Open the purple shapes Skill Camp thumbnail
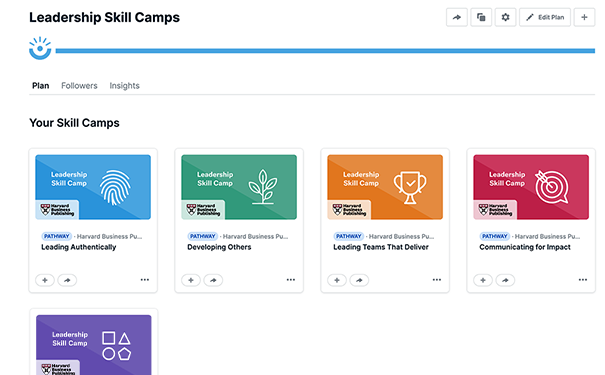This screenshot has width=605, height=375. [94, 345]
